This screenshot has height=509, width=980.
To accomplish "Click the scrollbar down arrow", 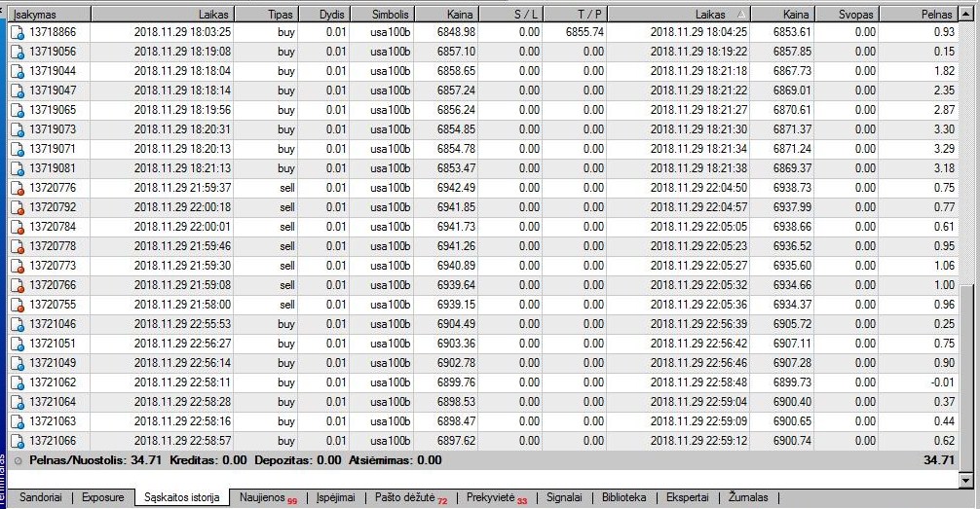I will tap(966, 479).
